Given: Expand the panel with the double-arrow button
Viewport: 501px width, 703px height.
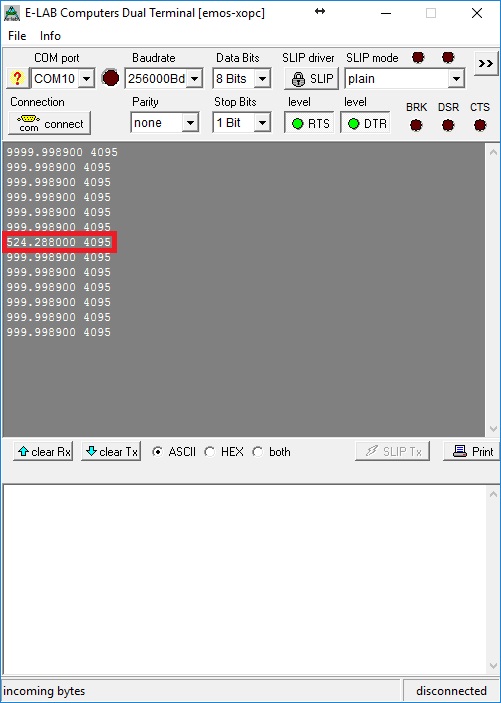Looking at the screenshot, I should click(x=486, y=64).
